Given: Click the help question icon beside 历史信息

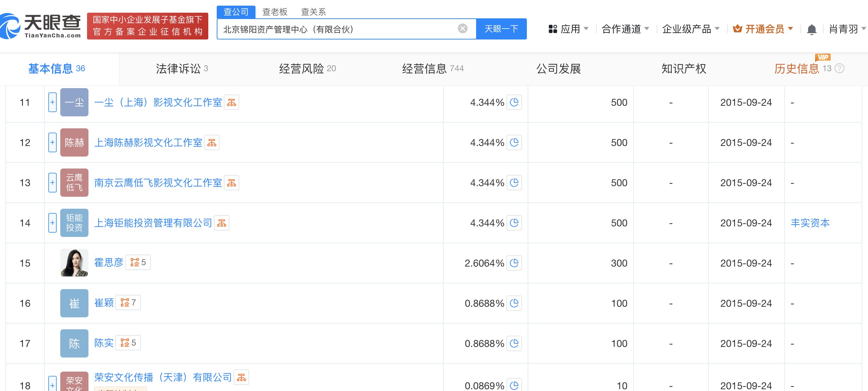Looking at the screenshot, I should pos(840,68).
